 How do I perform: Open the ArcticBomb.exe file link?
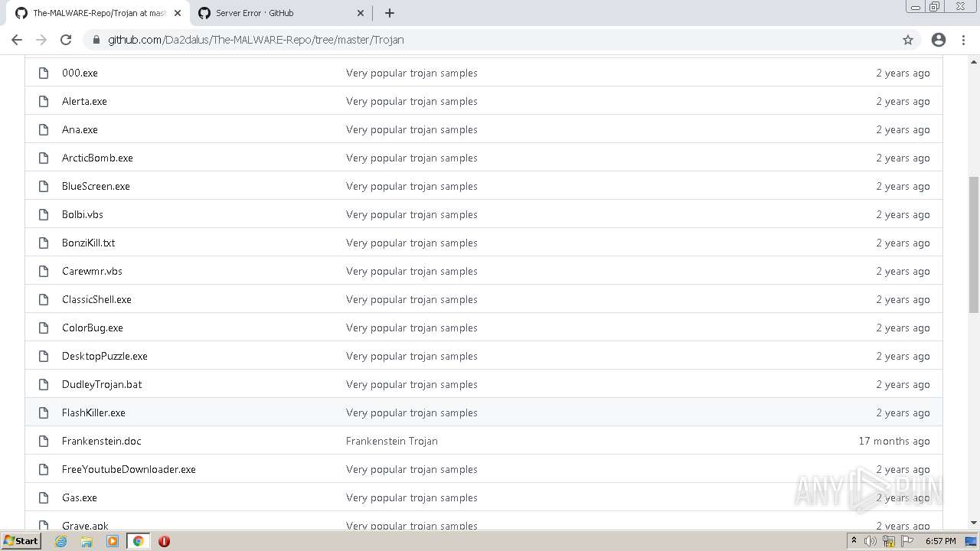97,158
